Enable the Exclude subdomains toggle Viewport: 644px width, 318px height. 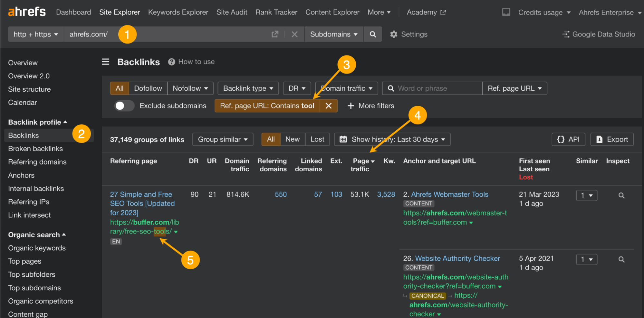click(x=124, y=105)
